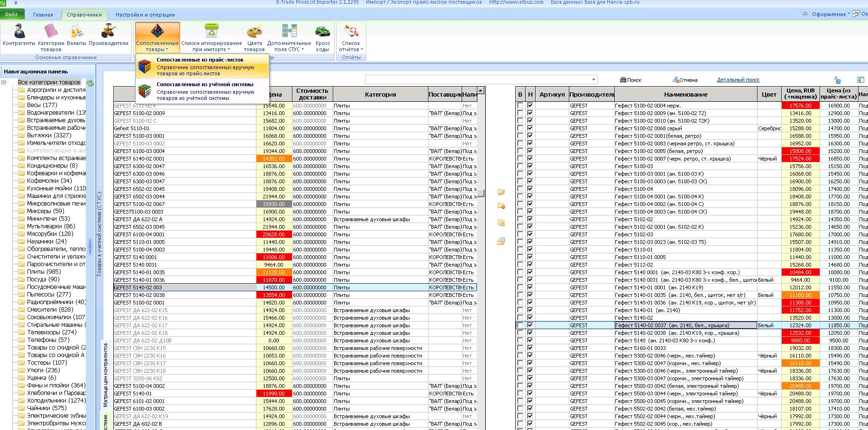Image resolution: width=868 pixels, height=430 pixels.
Task: Refresh categories with the green arrows icon
Action: (90, 83)
